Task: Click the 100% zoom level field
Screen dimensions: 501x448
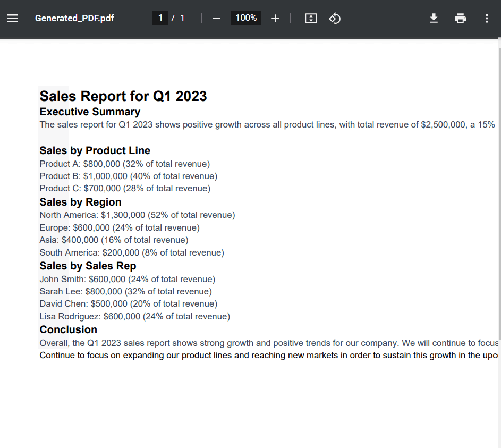Action: [246, 18]
